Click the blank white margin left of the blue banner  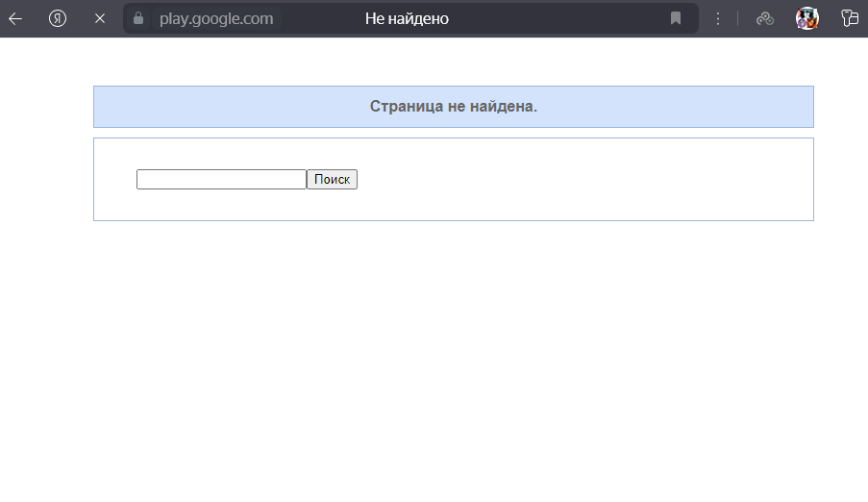tap(46, 107)
